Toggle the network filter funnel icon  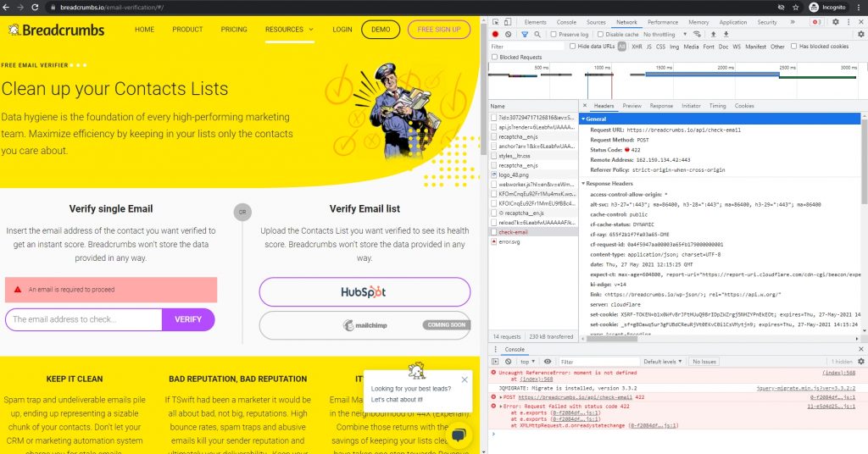[524, 34]
